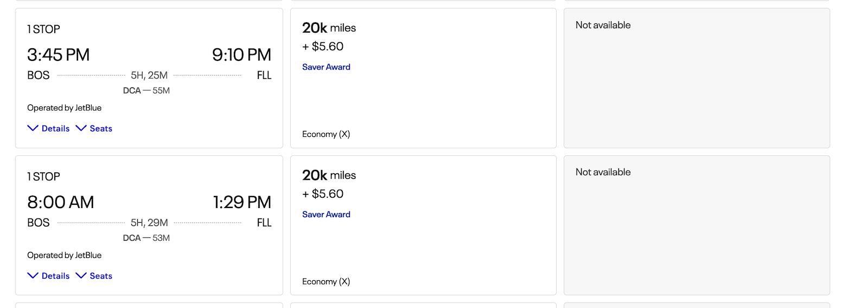Click the chevron icon beside Seats on 8:00 AM flight
The image size is (868, 308).
(x=81, y=275)
